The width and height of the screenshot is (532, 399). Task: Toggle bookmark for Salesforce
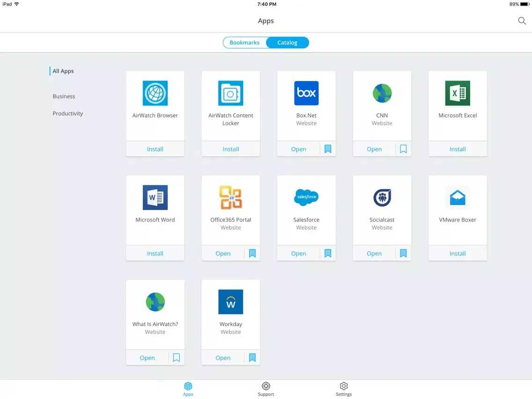coord(328,253)
